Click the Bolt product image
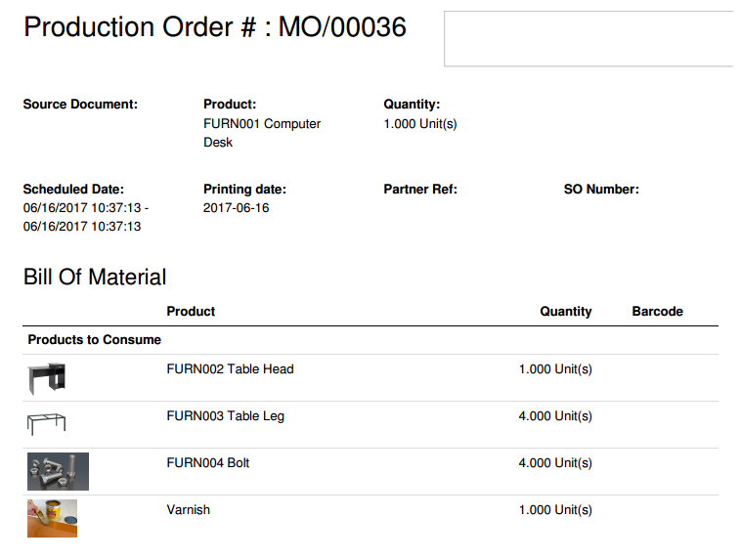The width and height of the screenshot is (740, 560). 58,471
